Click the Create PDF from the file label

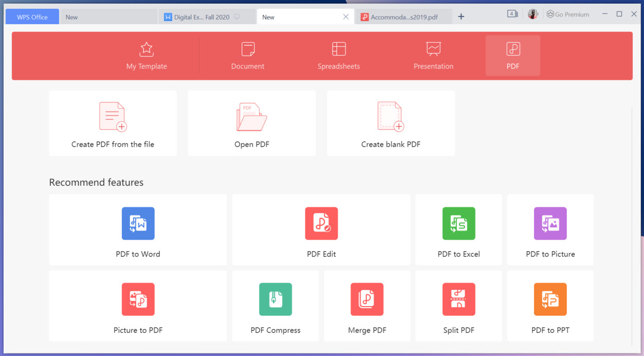[x=113, y=145]
